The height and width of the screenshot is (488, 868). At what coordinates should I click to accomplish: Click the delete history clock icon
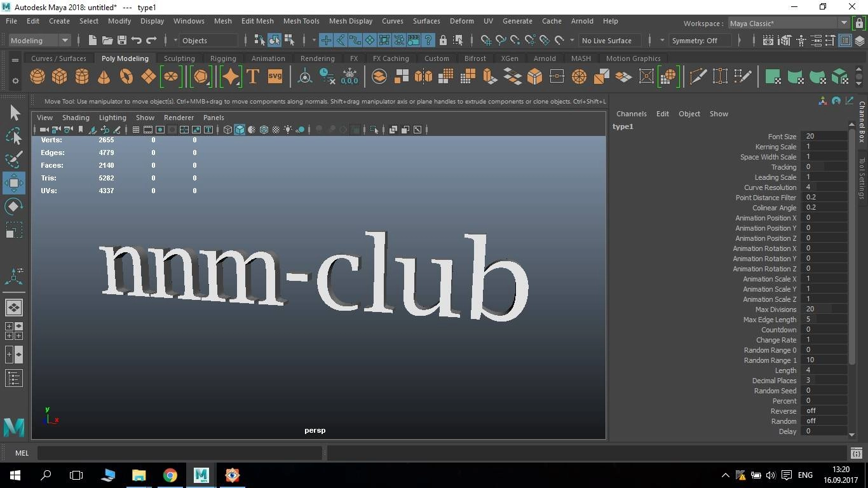(327, 77)
